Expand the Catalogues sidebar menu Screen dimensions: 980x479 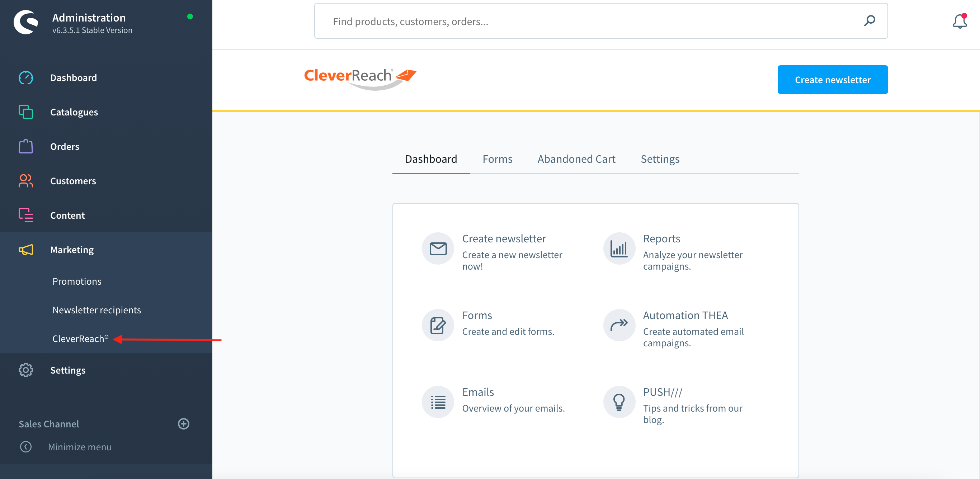[x=74, y=112]
